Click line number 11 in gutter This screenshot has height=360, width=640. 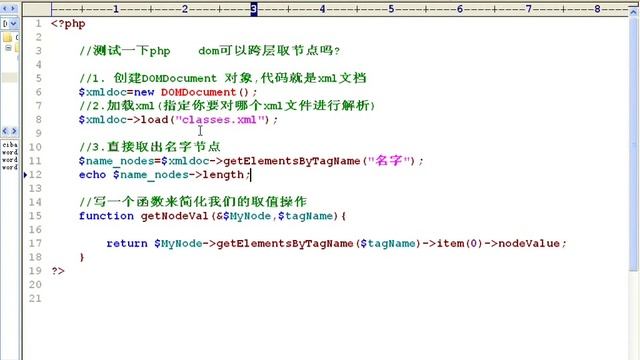pos(36,161)
